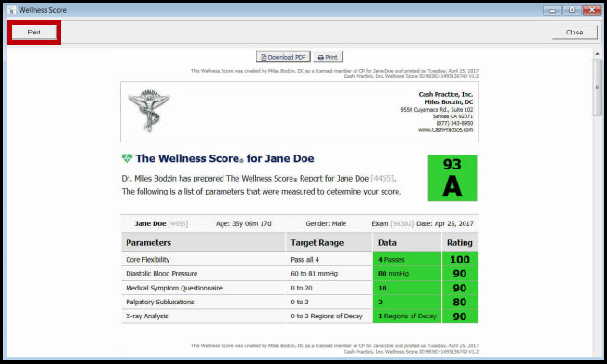The height and width of the screenshot is (364, 607).
Task: Click the vertical scrollbar thumb
Action: coord(597,88)
